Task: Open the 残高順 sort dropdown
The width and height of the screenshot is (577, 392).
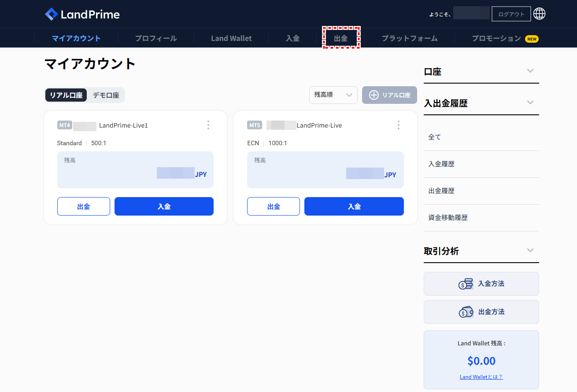Action: (333, 95)
